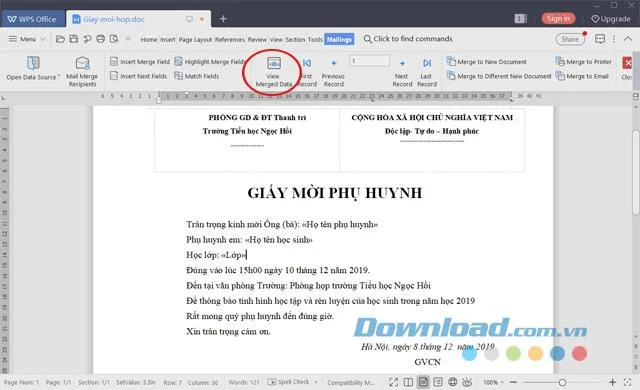Click the vertical scrollbar thumb
The height and width of the screenshot is (390, 640).
click(635, 172)
